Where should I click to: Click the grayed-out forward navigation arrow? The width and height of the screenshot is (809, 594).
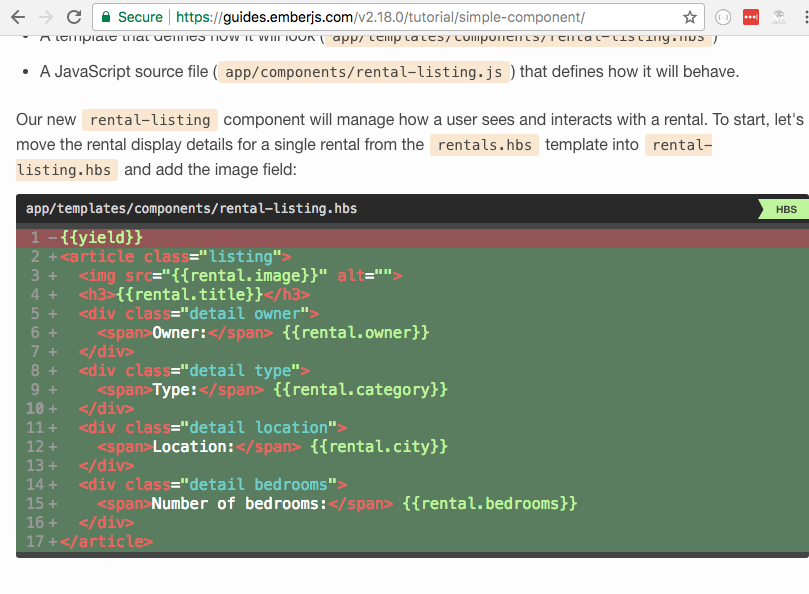(47, 17)
